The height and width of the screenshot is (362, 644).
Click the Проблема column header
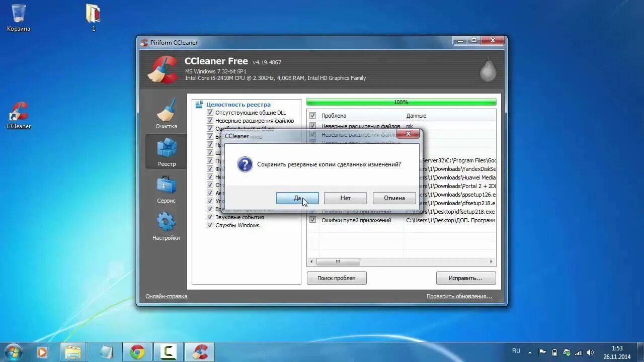click(x=334, y=116)
